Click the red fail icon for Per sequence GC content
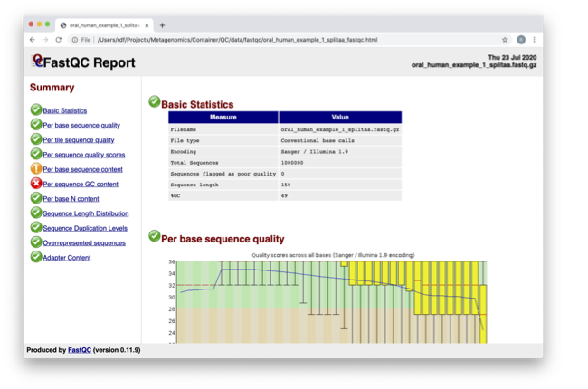 coord(36,184)
